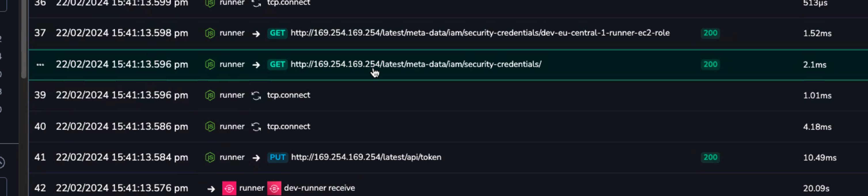The image size is (868, 196).
Task: Click the tcp.connect cycle icon in row 39
Action: (x=256, y=95)
